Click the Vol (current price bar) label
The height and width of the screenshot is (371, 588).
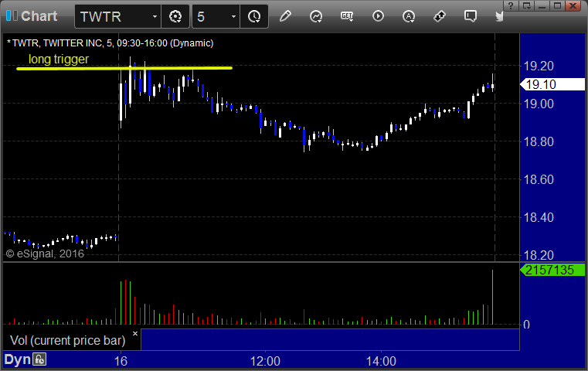[x=67, y=340]
